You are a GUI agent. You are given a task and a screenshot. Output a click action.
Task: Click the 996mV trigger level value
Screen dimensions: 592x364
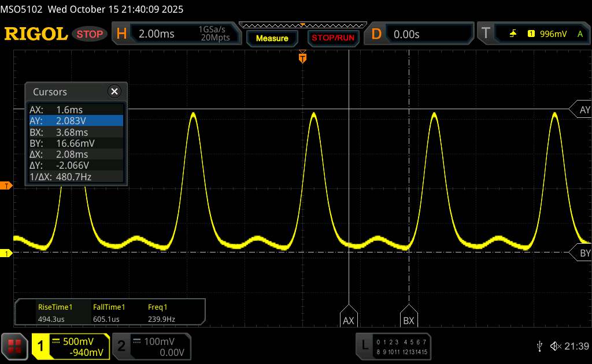tap(553, 34)
